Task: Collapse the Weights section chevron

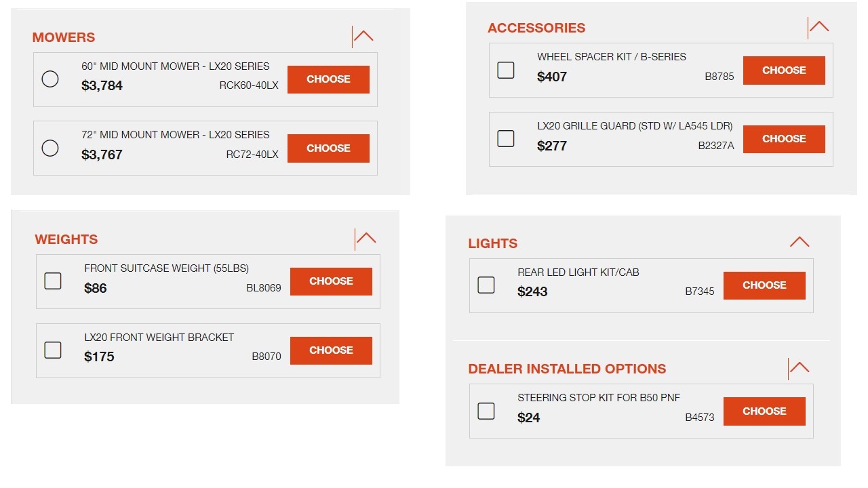Action: [x=366, y=239]
